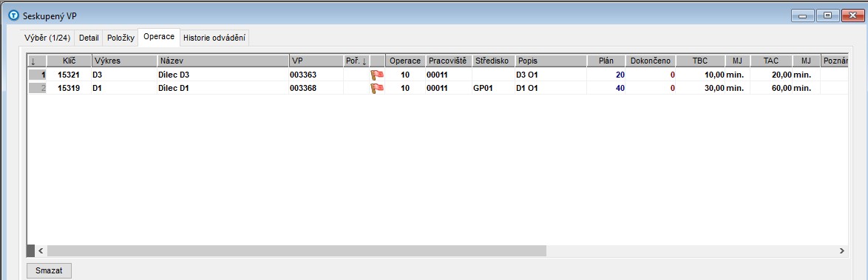The width and height of the screenshot is (868, 280).
Task: Click the TAC column header
Action: click(x=771, y=61)
